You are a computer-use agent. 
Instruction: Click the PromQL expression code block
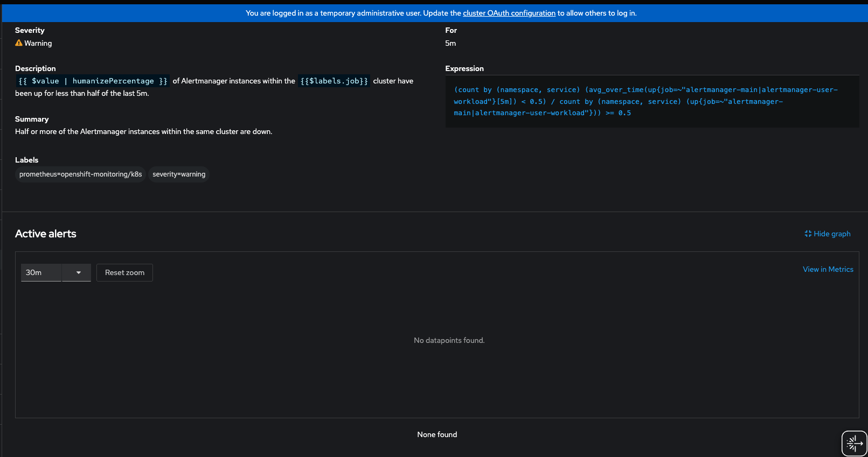pos(652,101)
